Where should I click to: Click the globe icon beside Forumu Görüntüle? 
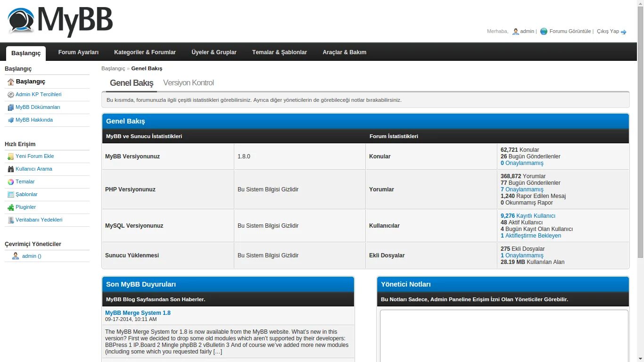[x=544, y=32]
